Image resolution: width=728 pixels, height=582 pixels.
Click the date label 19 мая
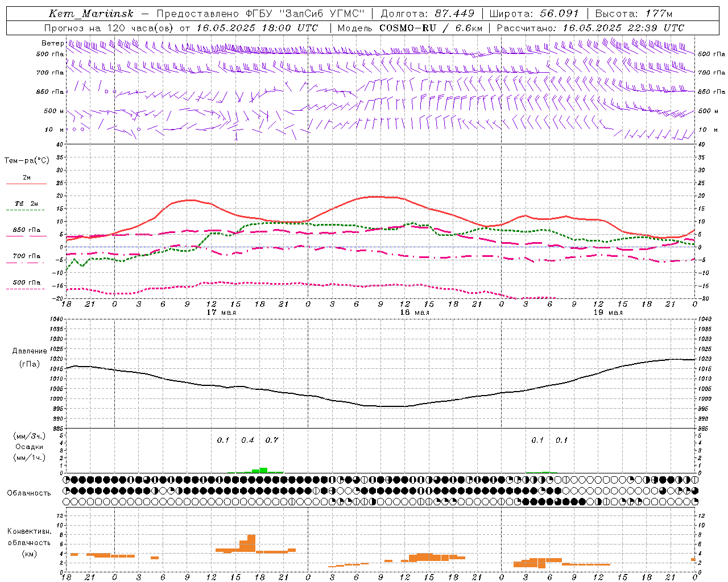[x=608, y=313]
